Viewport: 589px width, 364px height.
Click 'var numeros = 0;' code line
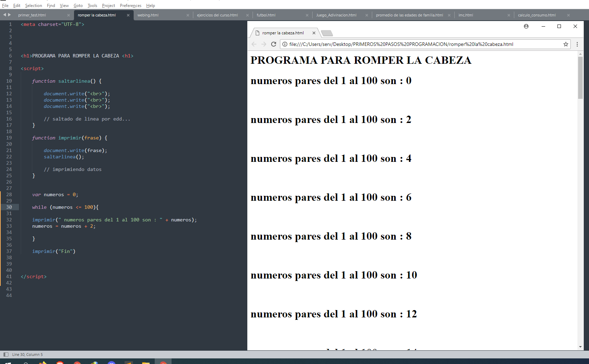click(x=55, y=194)
